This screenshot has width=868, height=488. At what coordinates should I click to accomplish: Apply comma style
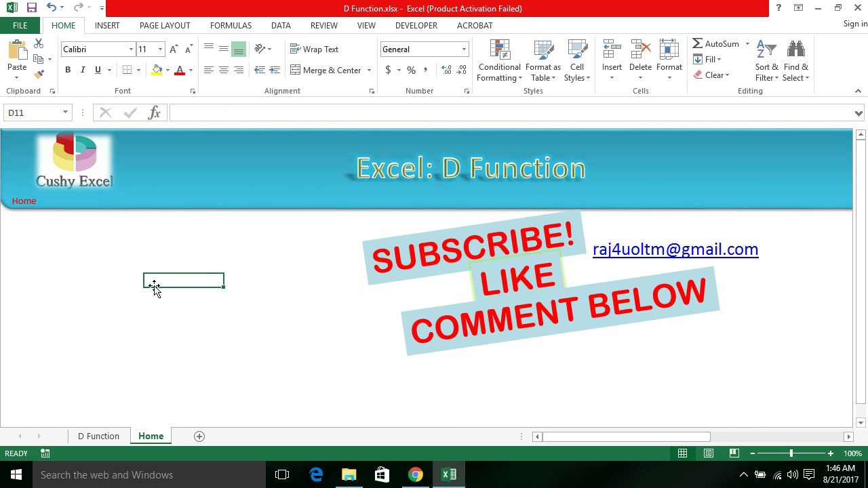(426, 70)
